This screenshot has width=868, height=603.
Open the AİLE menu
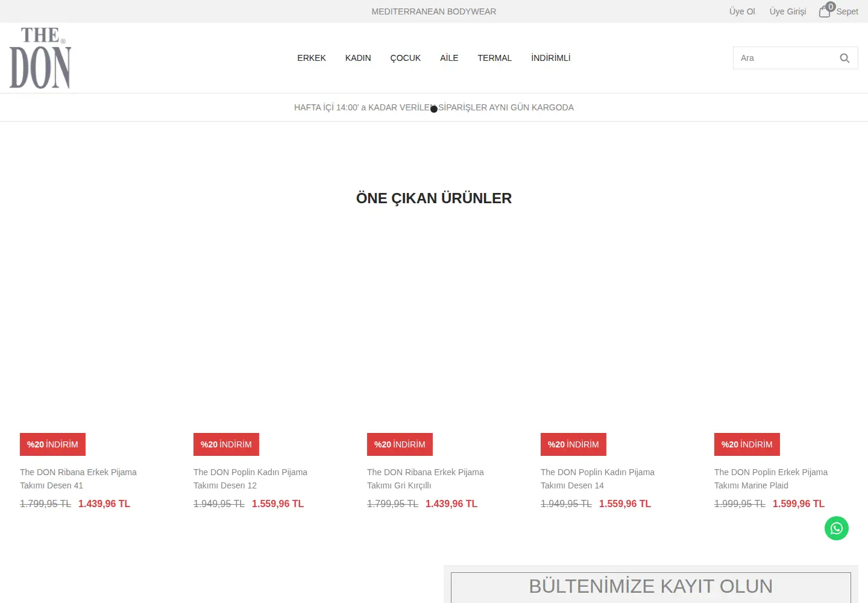click(449, 58)
